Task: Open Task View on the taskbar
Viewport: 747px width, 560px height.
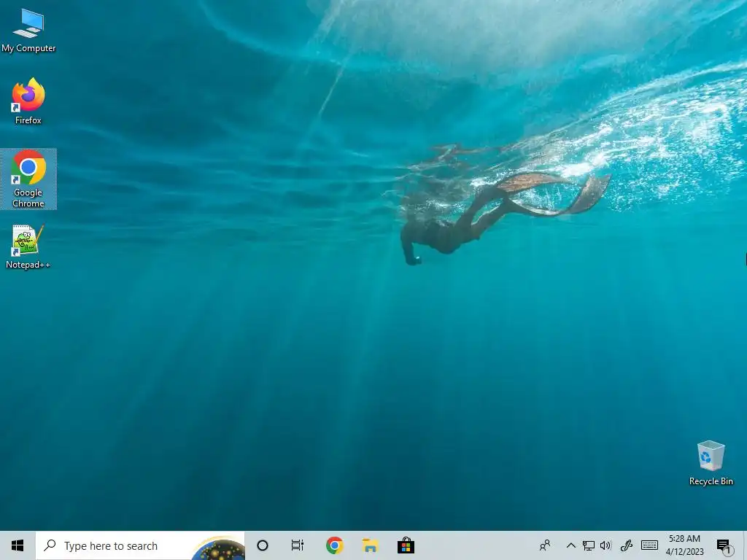Action: tap(298, 545)
